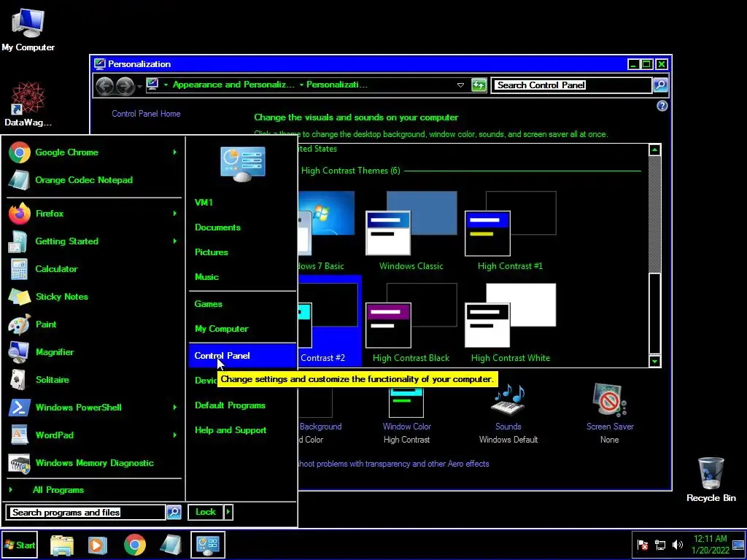Open Default Programs entry
Screen dimensions: 747x560
click(x=230, y=405)
